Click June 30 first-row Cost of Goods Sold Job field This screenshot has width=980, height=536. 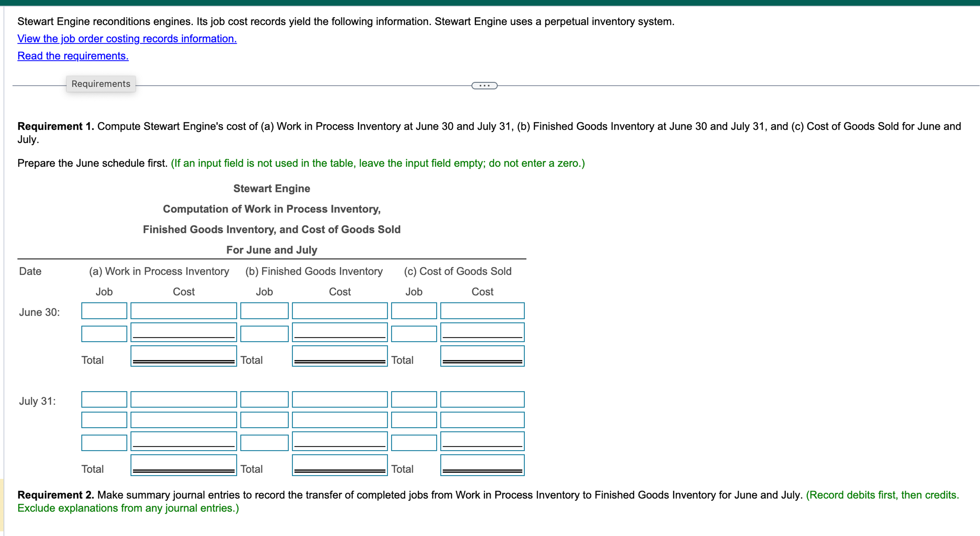(414, 311)
